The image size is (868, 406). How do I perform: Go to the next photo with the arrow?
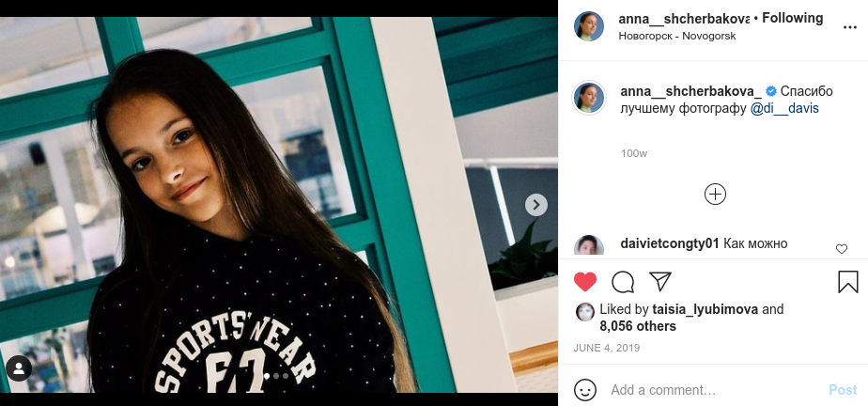pos(535,205)
